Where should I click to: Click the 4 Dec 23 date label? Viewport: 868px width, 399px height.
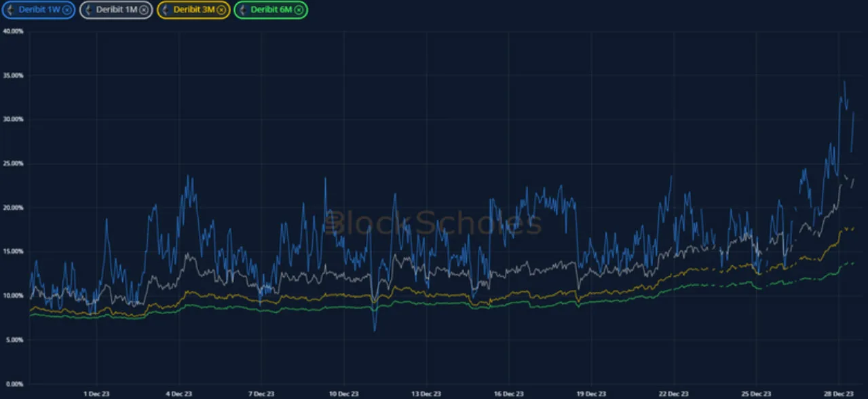178,394
